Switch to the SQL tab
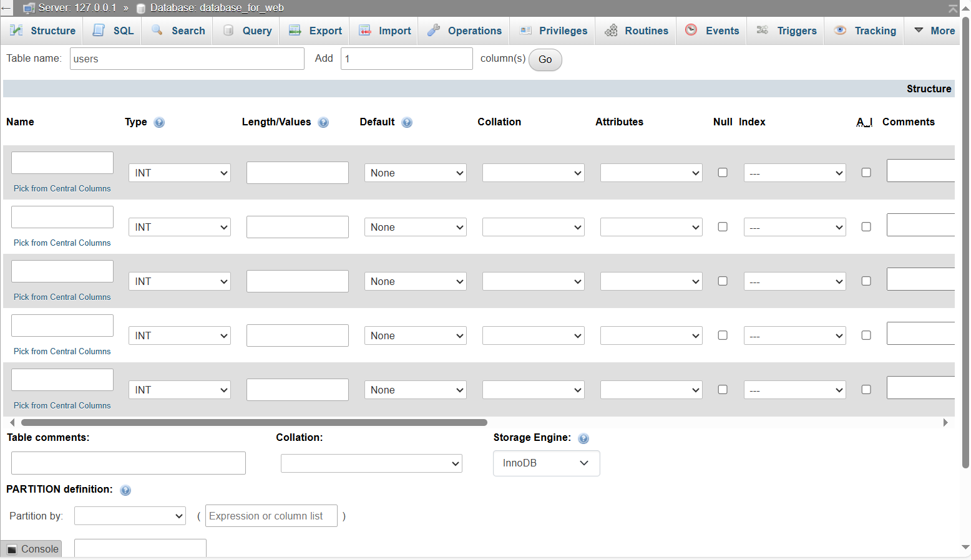The height and width of the screenshot is (560, 971). click(x=114, y=31)
